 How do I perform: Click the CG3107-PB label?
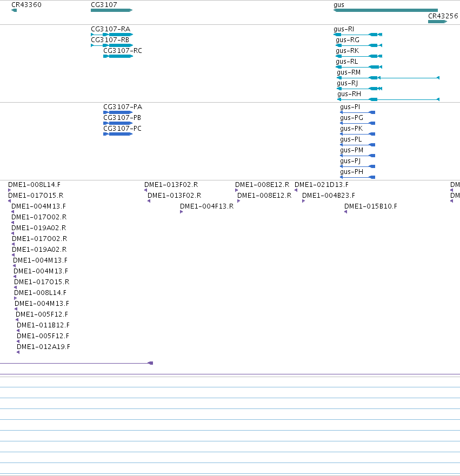point(122,118)
